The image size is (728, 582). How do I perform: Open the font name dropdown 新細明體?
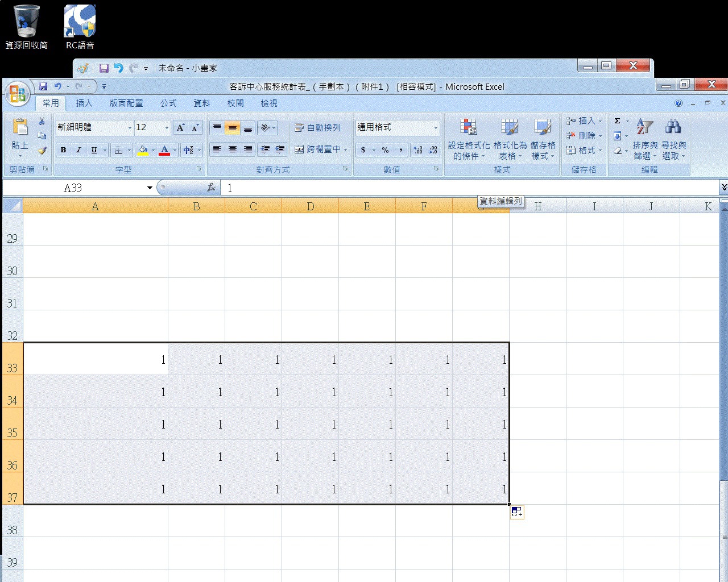130,128
